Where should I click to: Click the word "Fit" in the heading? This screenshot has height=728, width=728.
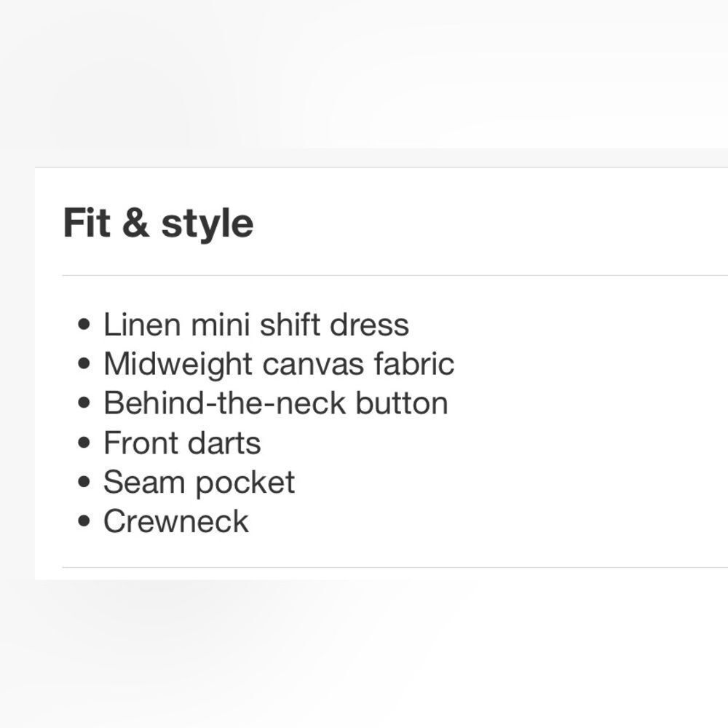[x=87, y=222]
